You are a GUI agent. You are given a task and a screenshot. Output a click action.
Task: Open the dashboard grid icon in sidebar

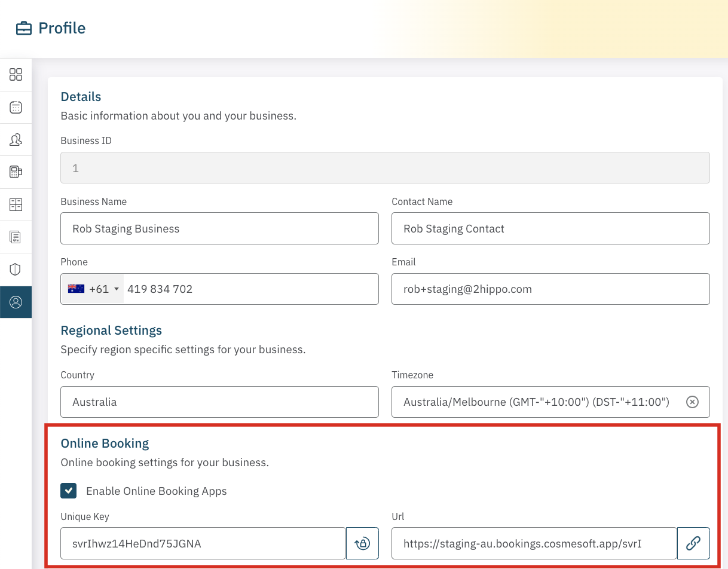tap(16, 75)
